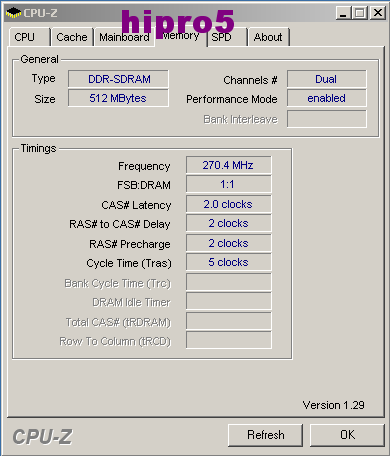Image resolution: width=390 pixels, height=456 pixels.
Task: Click the Type label
Action: tap(44, 79)
